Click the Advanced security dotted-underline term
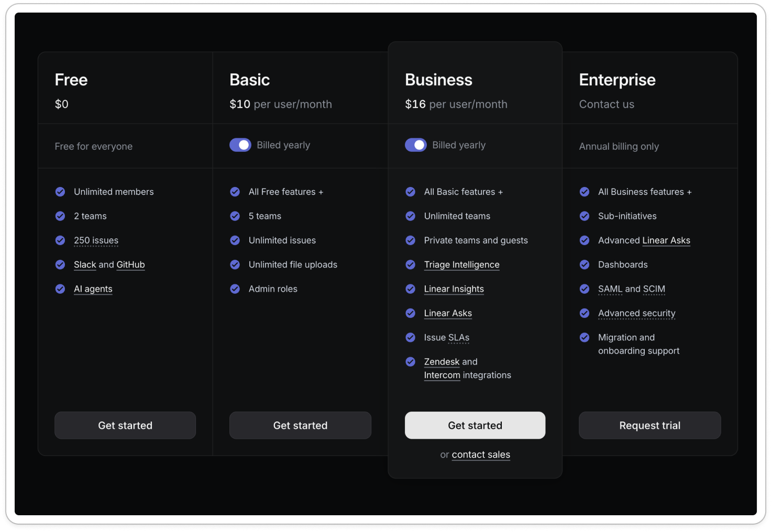This screenshot has width=772, height=532. point(636,313)
